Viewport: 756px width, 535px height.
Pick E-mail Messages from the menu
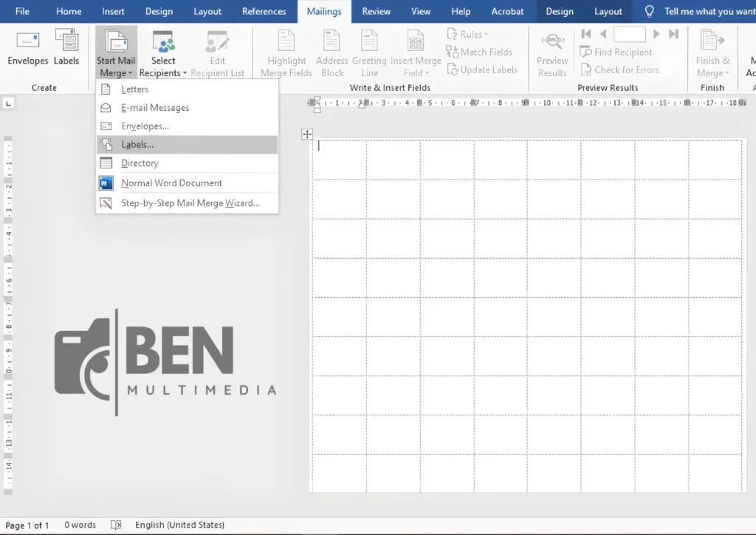[x=154, y=108]
